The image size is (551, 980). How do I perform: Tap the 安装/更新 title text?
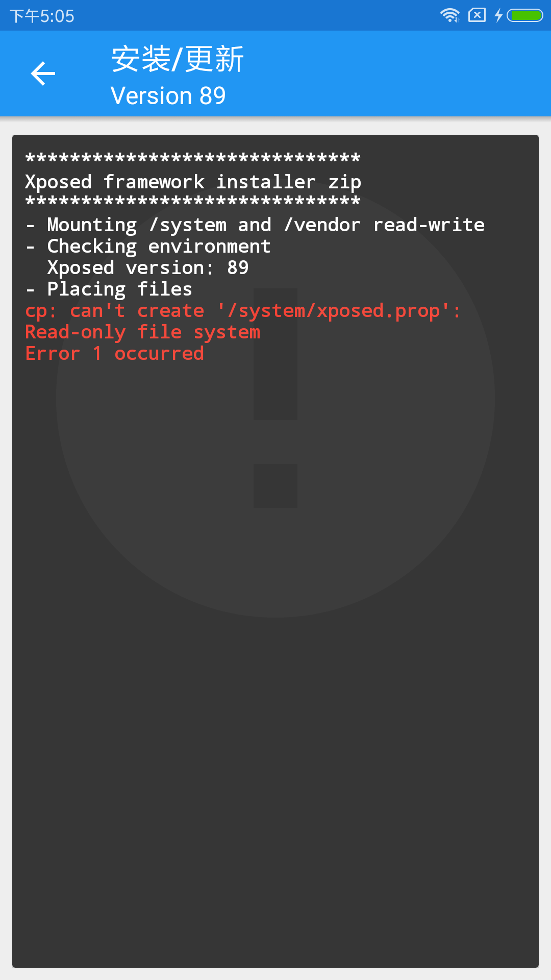pyautogui.click(x=178, y=59)
